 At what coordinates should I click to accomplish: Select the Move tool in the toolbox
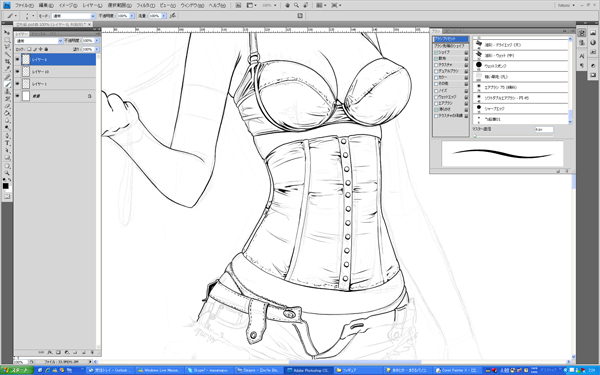(7, 33)
